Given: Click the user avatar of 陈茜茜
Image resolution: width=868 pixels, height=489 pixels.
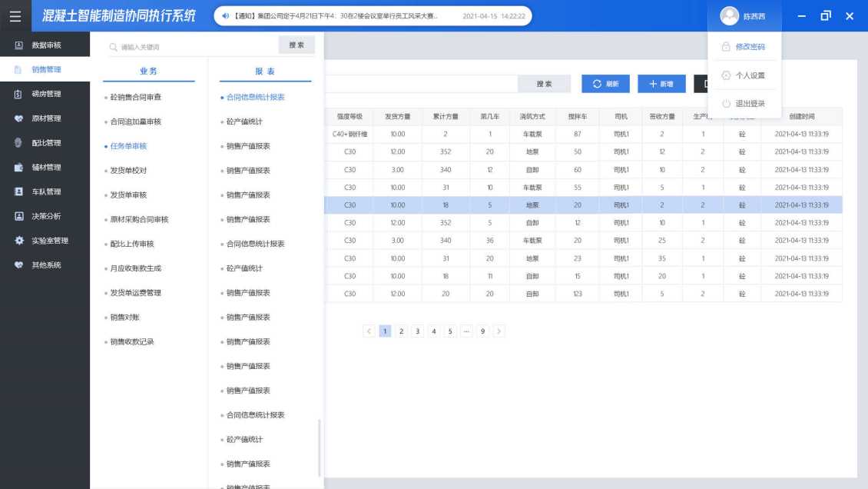Looking at the screenshot, I should [x=729, y=16].
